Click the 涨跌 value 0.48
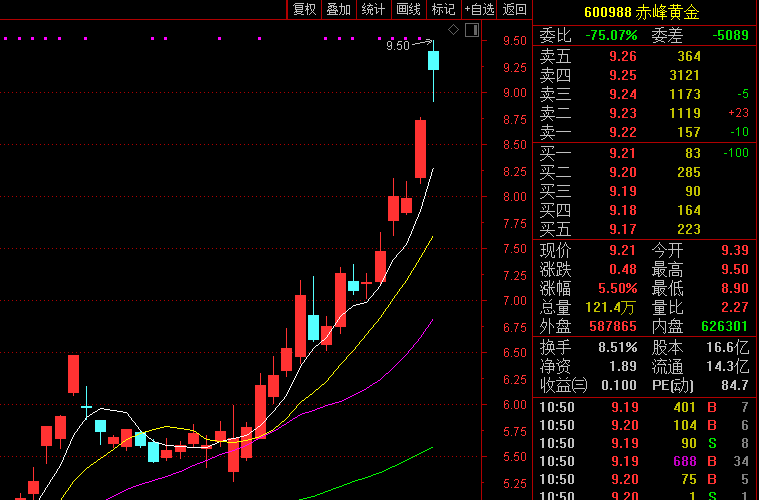The width and height of the screenshot is (759, 500). click(622, 269)
